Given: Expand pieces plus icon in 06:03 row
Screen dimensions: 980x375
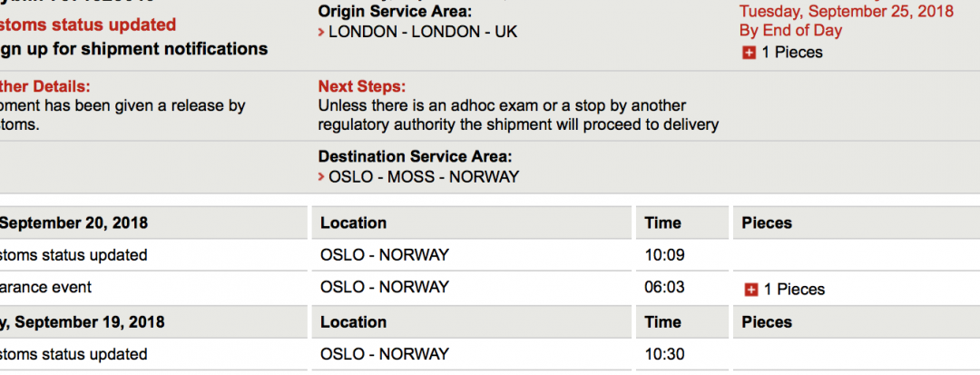Looking at the screenshot, I should (750, 290).
